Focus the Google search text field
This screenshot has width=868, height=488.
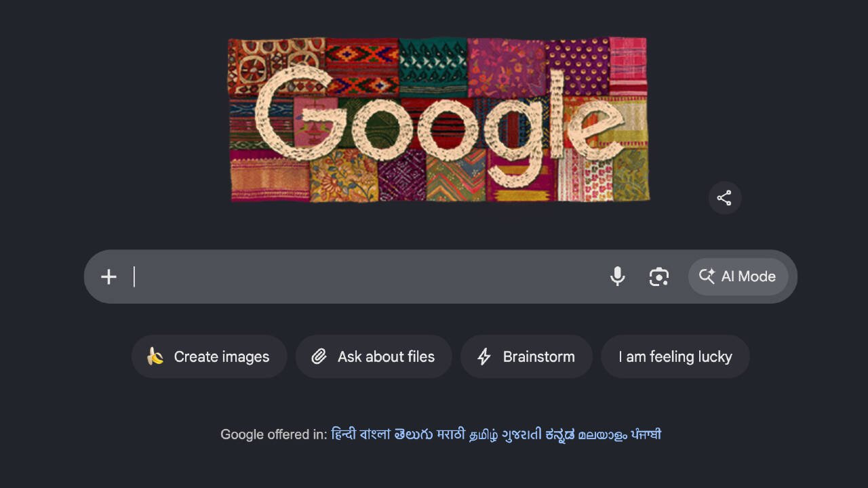pyautogui.click(x=366, y=277)
